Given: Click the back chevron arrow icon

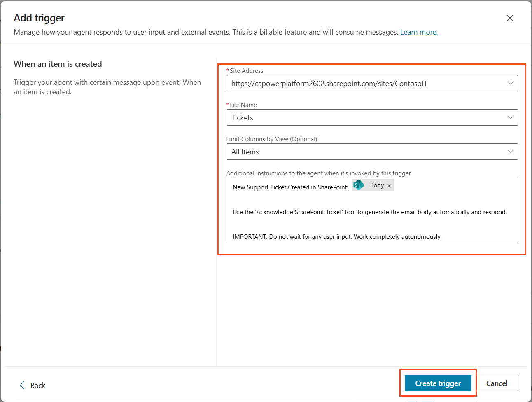Looking at the screenshot, I should [22, 385].
